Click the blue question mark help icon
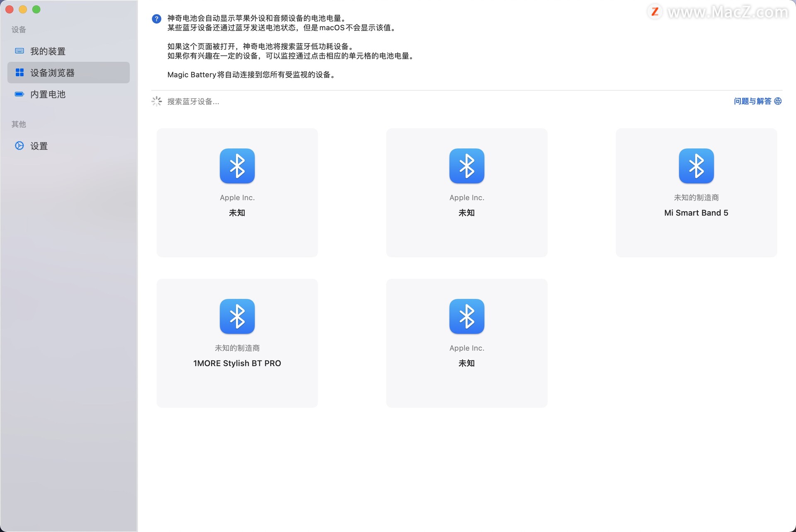 click(156, 19)
